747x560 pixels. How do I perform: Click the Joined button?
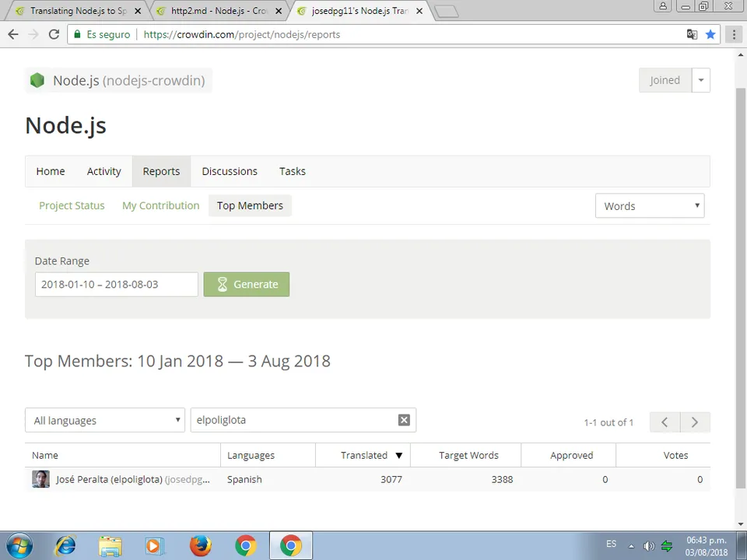tap(665, 80)
